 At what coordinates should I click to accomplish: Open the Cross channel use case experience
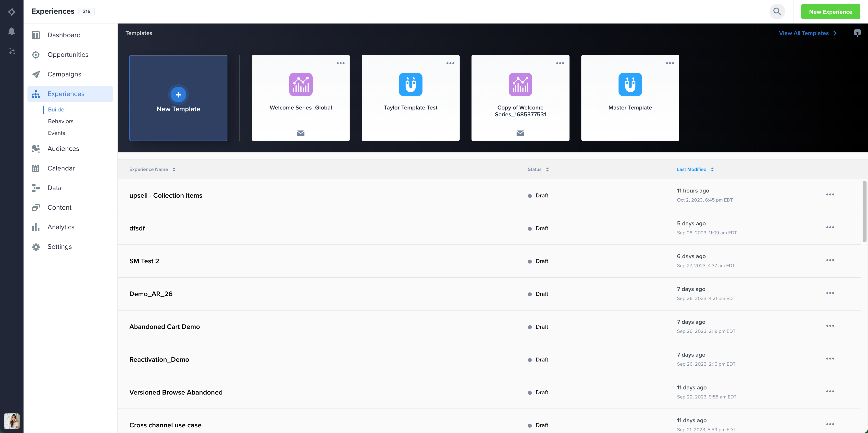click(x=165, y=425)
